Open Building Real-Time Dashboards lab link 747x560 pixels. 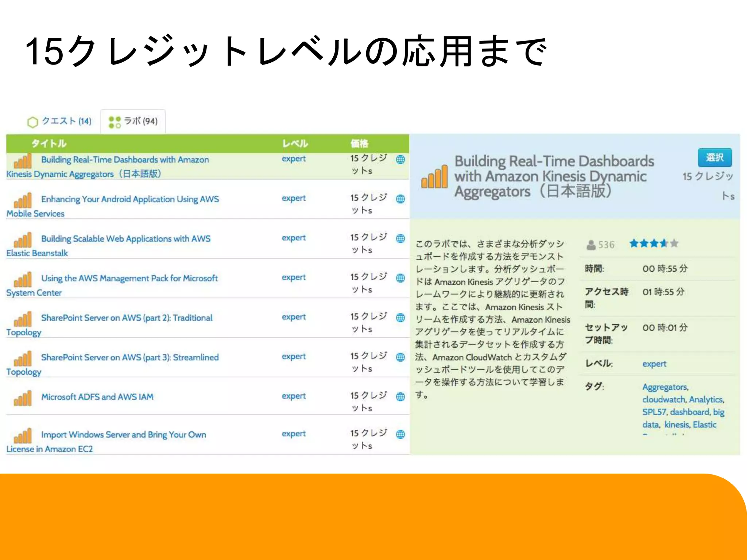108,167
